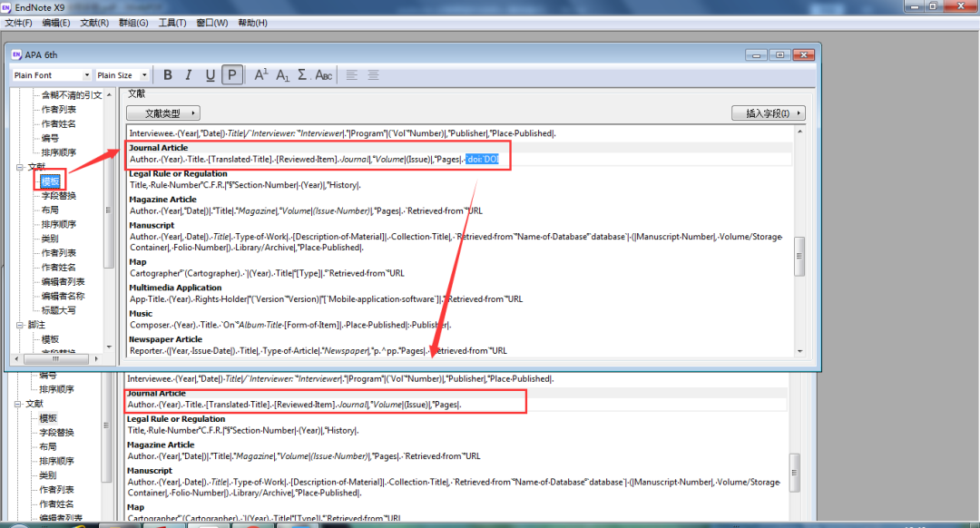
Task: Open the 帮助(H) menu
Action: [252, 23]
